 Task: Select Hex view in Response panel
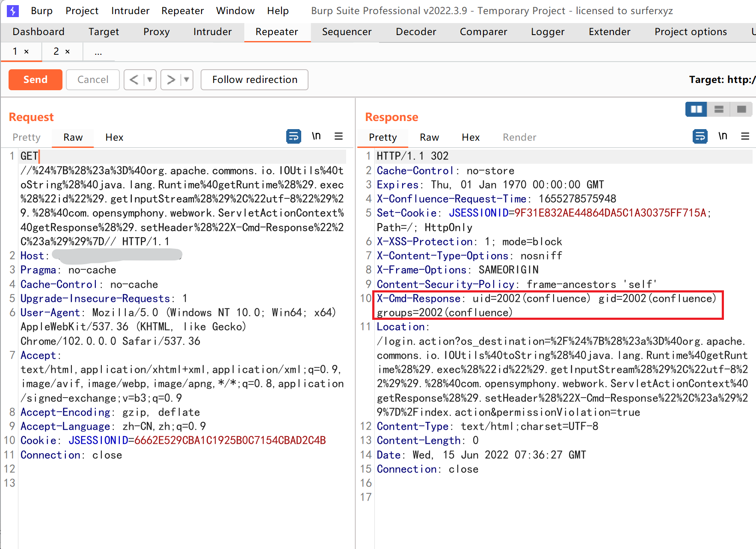click(x=471, y=137)
